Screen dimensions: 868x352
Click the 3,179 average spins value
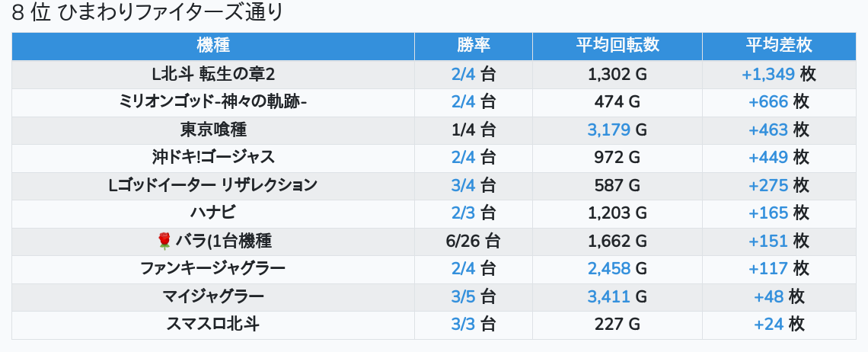click(609, 130)
